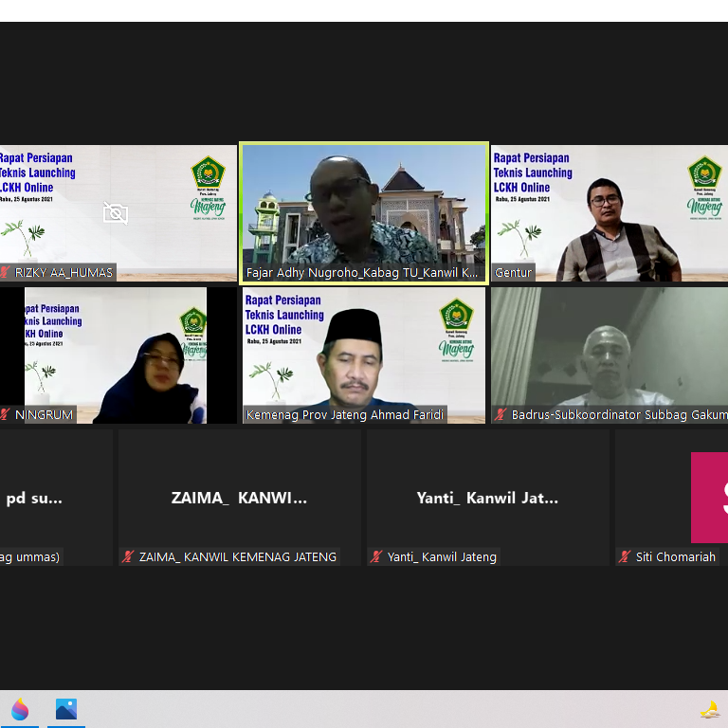Click Siti Chomariah's pink S avatar
728x728 pixels.
[709, 498]
